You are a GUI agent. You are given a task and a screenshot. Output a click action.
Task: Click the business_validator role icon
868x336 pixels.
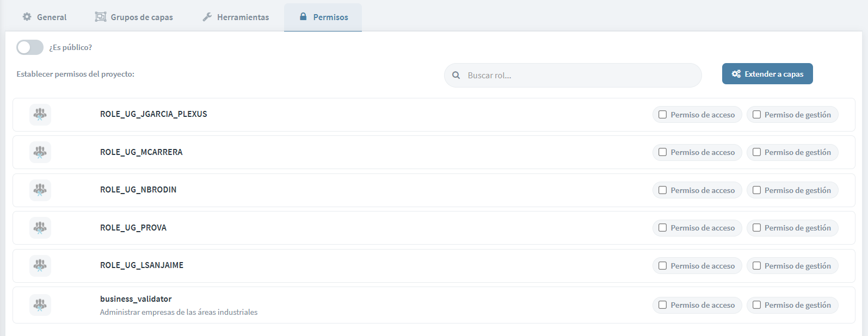click(40, 305)
